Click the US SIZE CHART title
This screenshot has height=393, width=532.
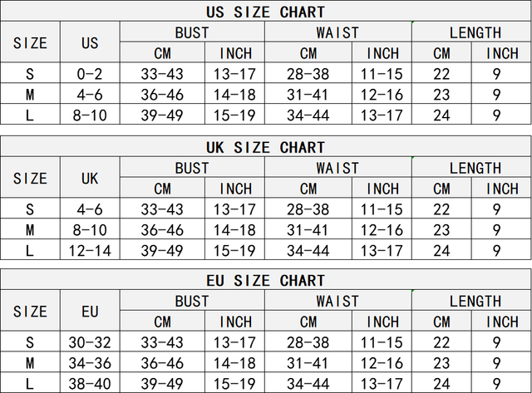pyautogui.click(x=266, y=12)
